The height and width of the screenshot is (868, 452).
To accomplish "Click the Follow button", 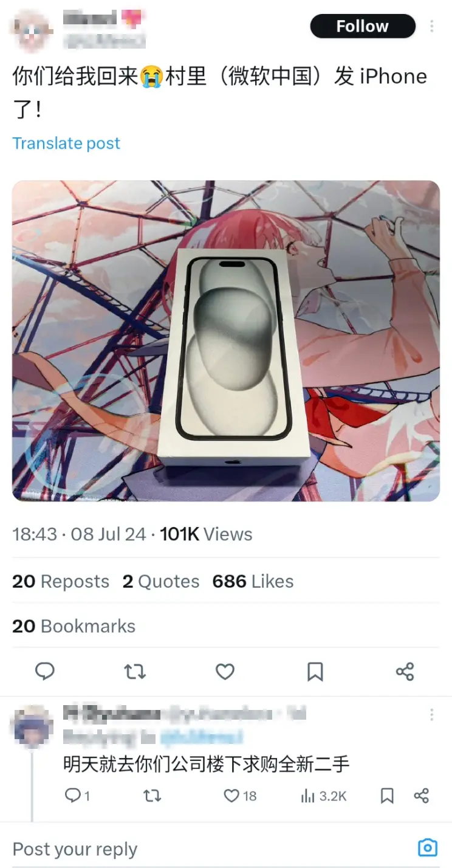I will point(363,27).
